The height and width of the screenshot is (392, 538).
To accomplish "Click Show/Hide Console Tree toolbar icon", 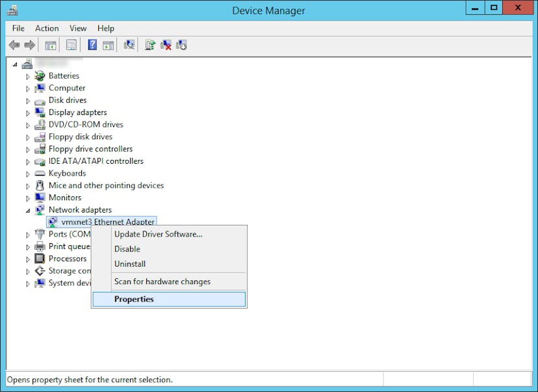I will pos(50,45).
